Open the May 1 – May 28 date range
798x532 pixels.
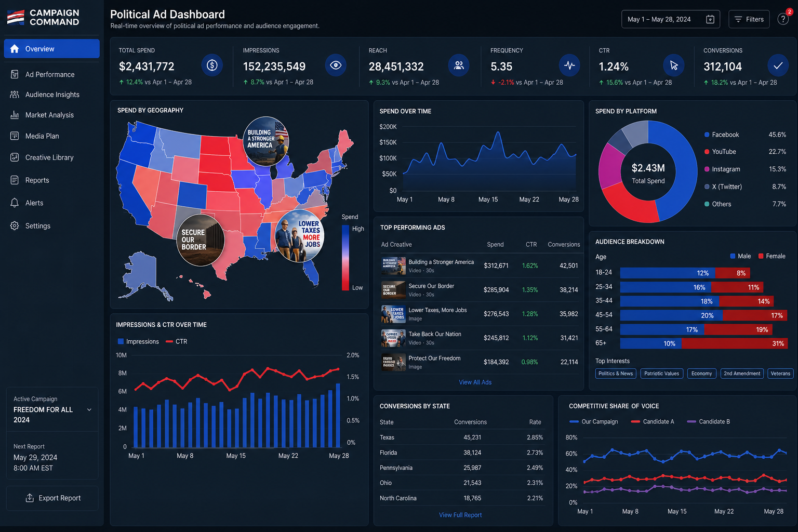tap(671, 19)
